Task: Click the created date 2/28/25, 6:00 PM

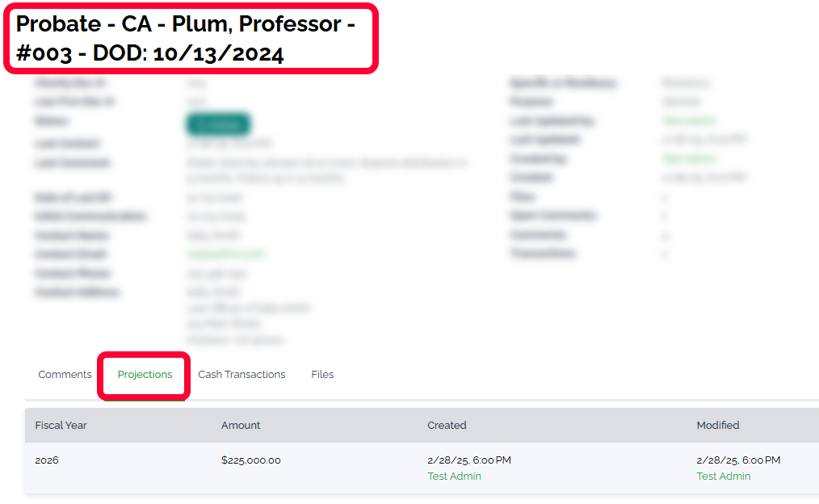Action: tap(468, 460)
